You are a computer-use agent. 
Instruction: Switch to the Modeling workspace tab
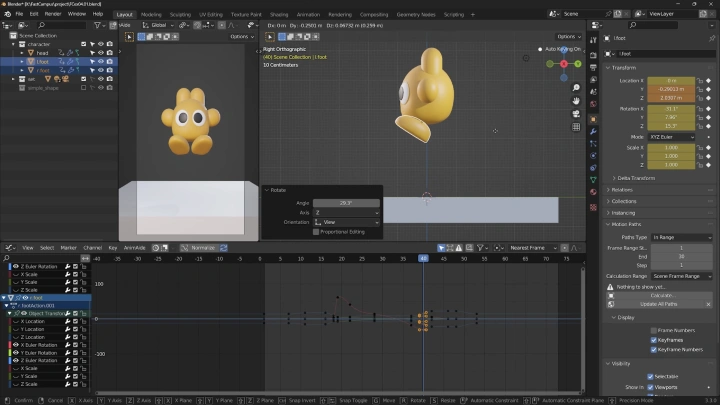coord(151,15)
